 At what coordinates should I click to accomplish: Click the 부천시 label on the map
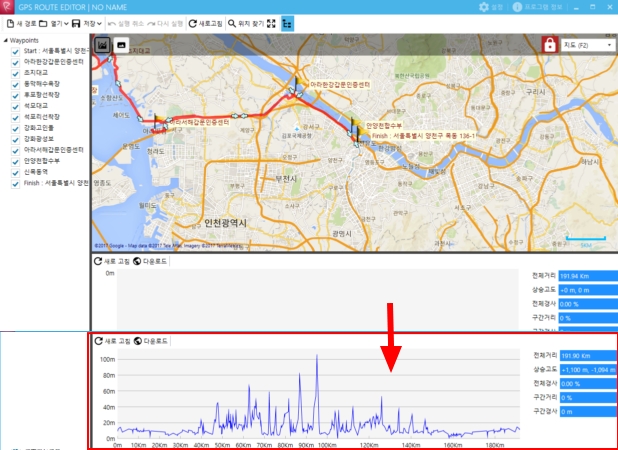(x=286, y=179)
